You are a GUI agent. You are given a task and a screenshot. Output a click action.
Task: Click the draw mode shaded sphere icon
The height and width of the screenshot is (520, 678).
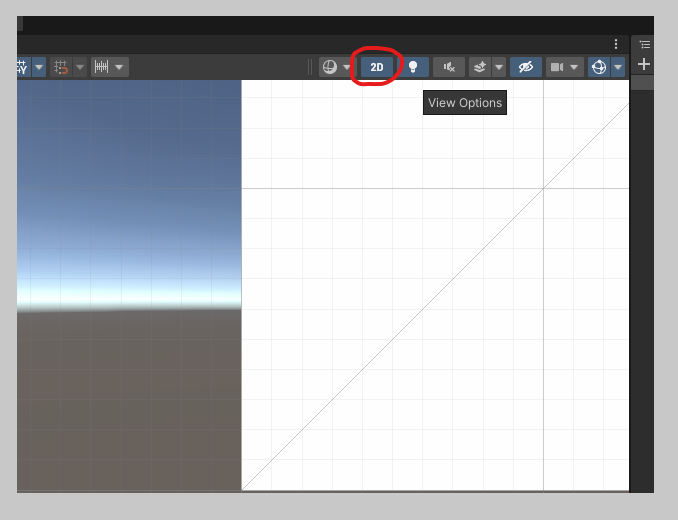click(329, 67)
